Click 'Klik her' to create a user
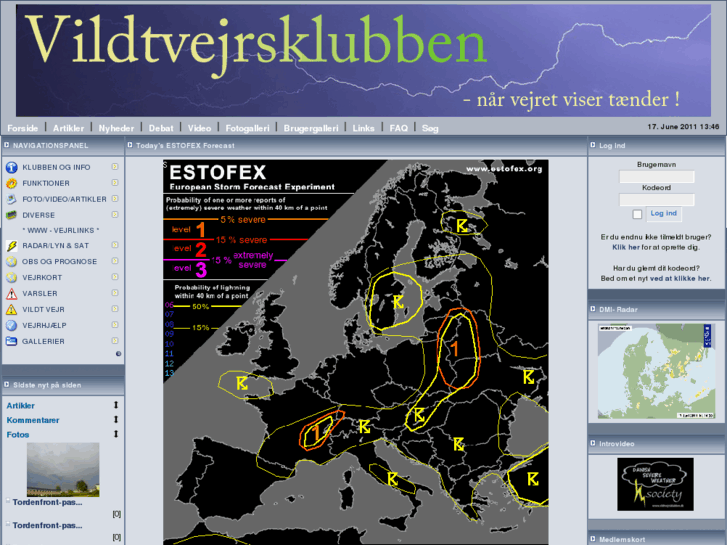This screenshot has height=545, width=727. tap(625, 247)
